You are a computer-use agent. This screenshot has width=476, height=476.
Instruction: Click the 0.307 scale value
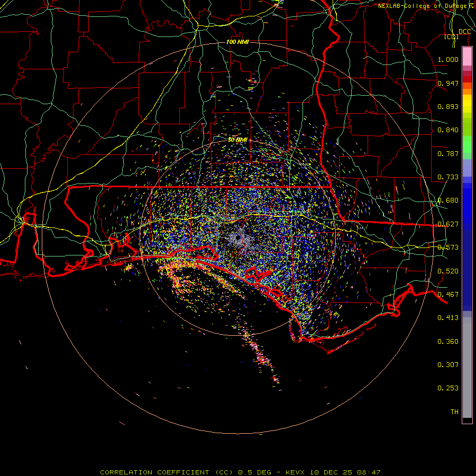448,365
